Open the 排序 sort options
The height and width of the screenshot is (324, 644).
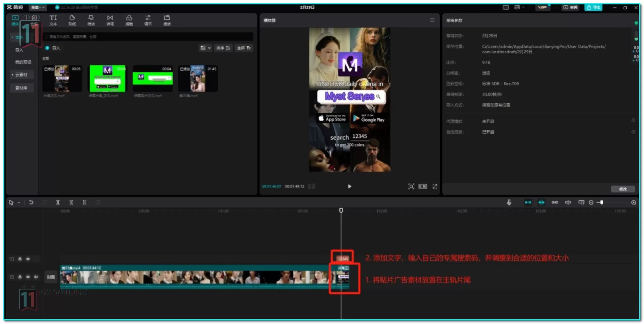(x=223, y=48)
